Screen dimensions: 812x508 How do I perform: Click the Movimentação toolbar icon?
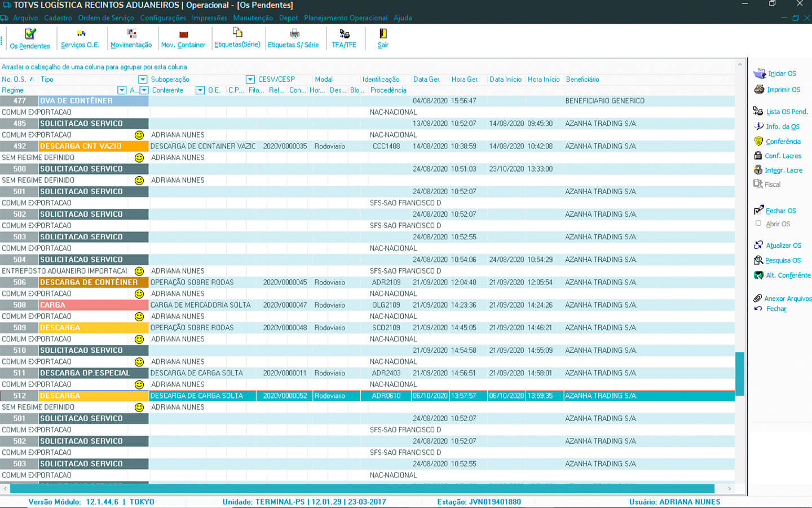pyautogui.click(x=131, y=34)
